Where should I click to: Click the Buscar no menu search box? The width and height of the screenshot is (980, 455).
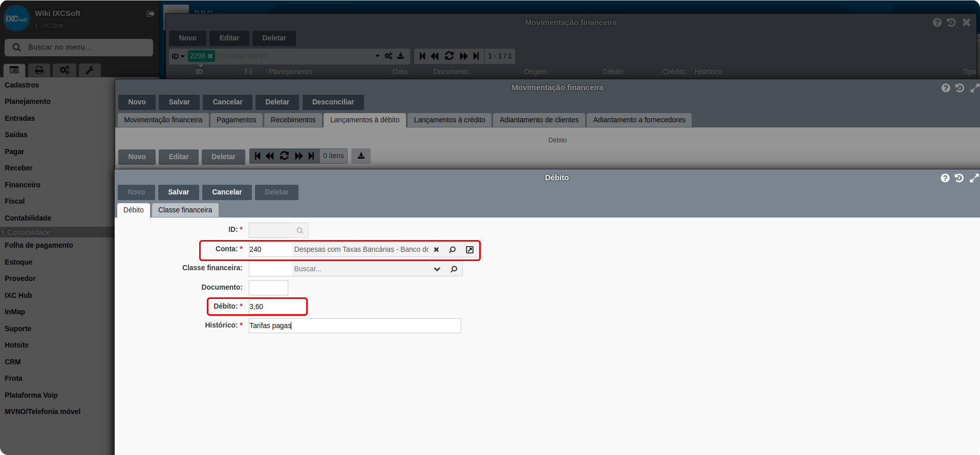point(79,47)
